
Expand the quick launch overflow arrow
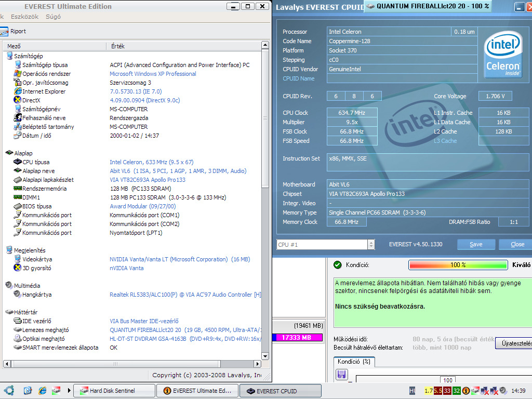(69, 391)
